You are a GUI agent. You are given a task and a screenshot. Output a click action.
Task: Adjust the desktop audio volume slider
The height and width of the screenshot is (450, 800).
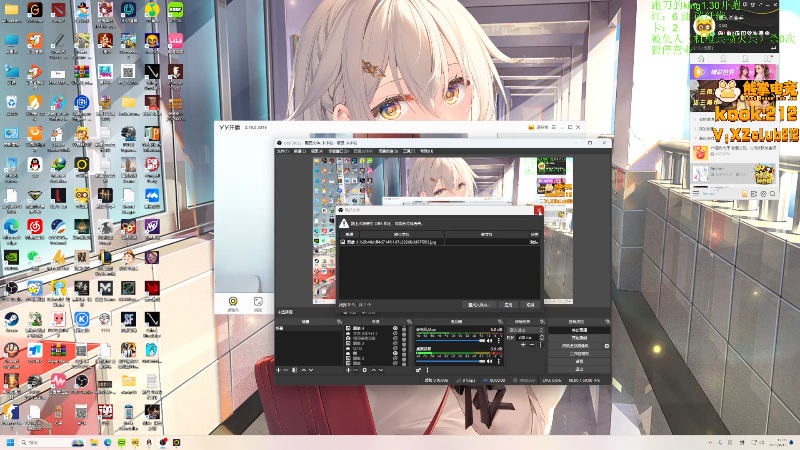tap(451, 361)
